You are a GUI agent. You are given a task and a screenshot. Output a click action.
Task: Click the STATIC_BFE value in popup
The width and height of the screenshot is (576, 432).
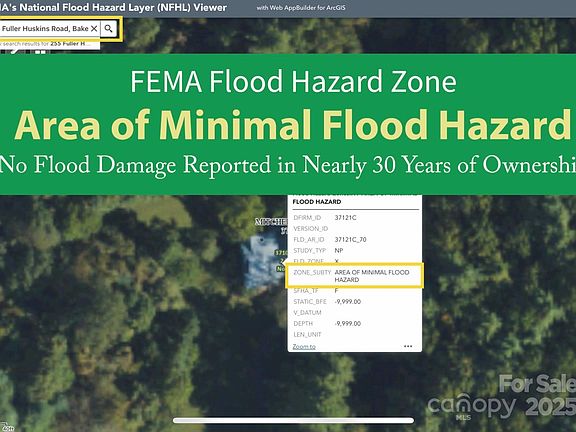click(x=348, y=302)
